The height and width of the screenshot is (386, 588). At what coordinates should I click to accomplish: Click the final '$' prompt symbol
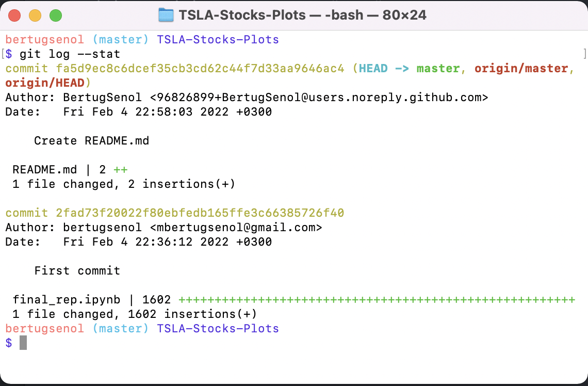pyautogui.click(x=9, y=343)
